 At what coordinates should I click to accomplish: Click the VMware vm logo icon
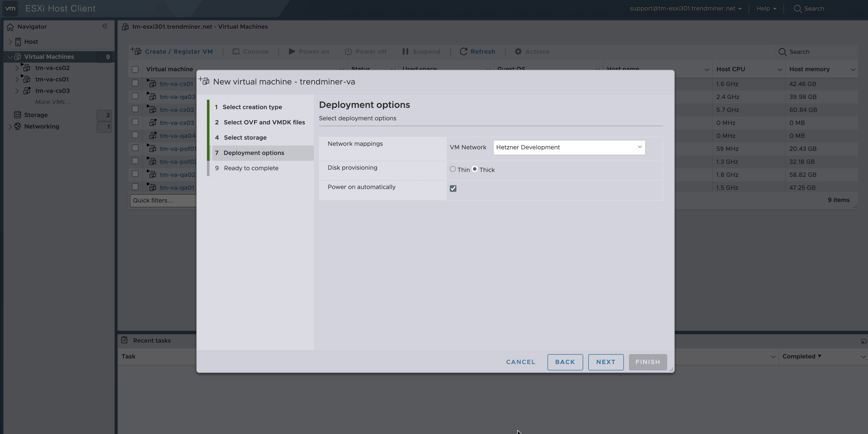(x=10, y=8)
